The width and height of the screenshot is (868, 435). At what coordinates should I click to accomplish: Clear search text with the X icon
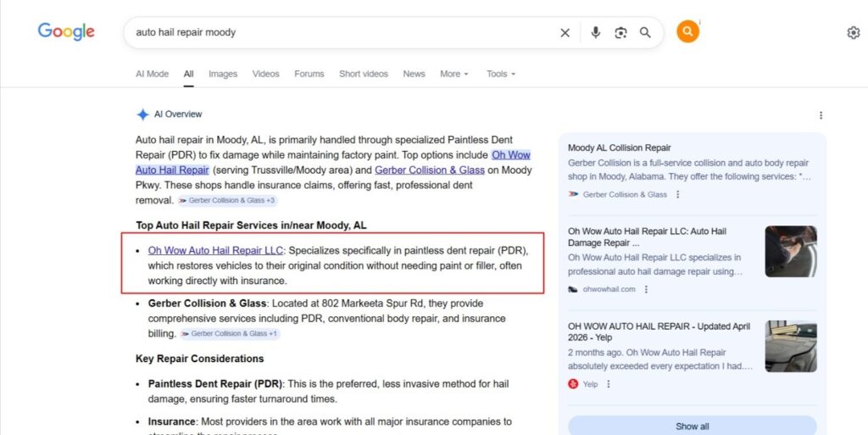[565, 33]
